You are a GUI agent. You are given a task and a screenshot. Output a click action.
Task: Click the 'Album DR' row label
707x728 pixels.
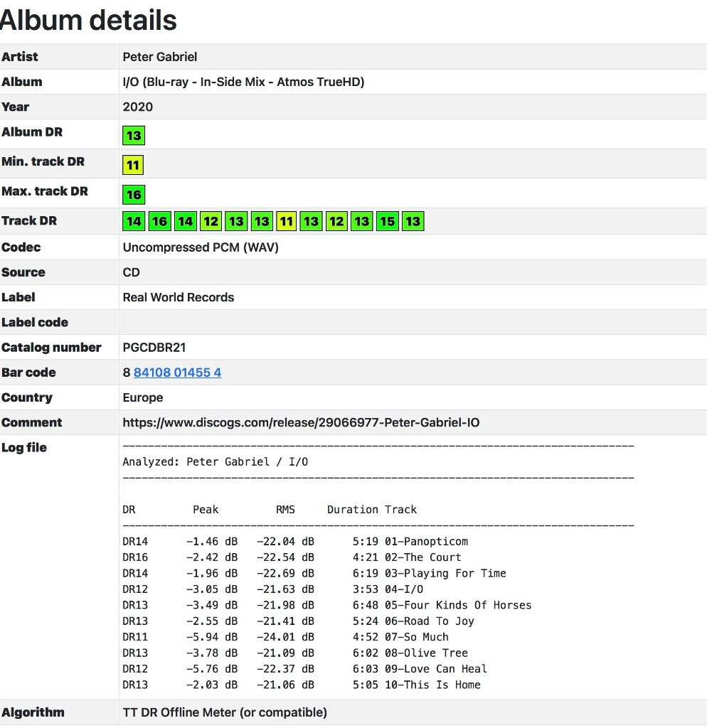click(32, 132)
